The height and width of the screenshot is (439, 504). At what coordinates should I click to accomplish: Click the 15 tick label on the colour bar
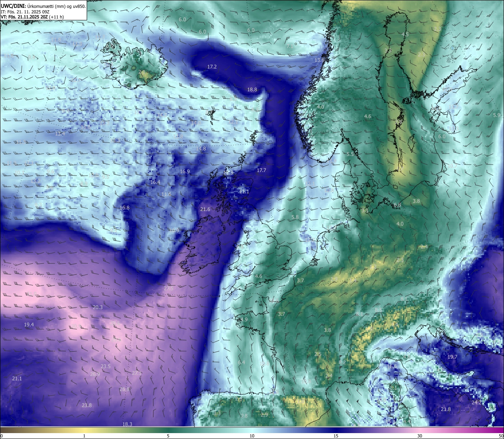pos(336,436)
